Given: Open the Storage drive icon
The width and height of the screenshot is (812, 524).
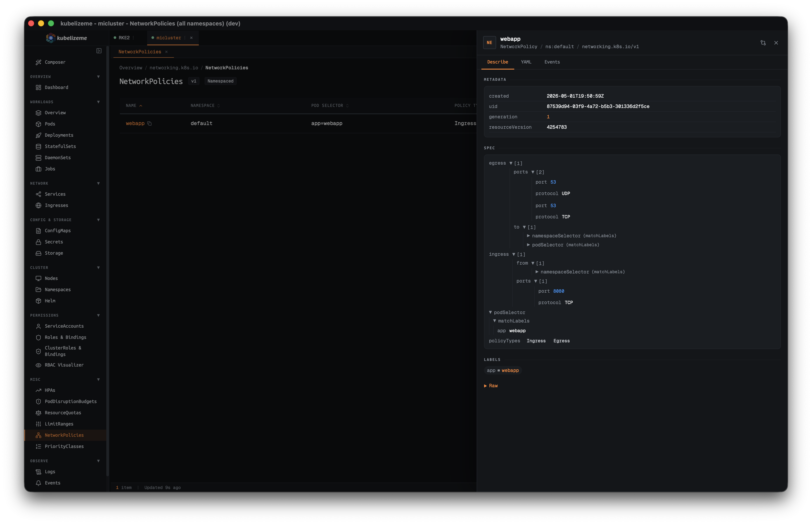Looking at the screenshot, I should [38, 253].
